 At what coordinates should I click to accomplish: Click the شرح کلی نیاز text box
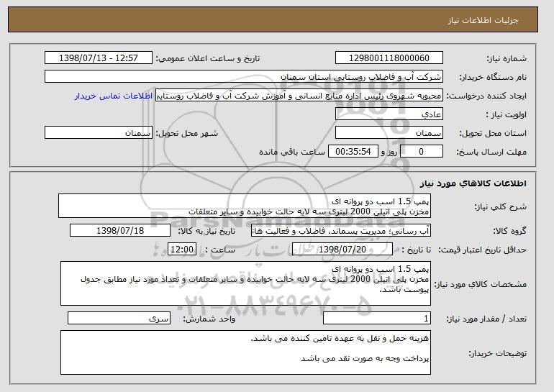tap(245, 206)
